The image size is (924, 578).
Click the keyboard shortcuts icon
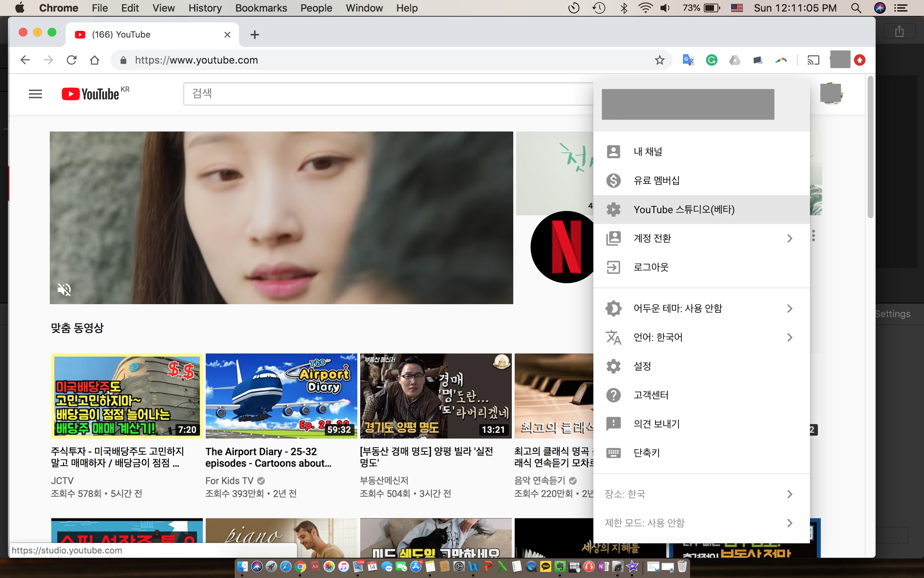(613, 453)
